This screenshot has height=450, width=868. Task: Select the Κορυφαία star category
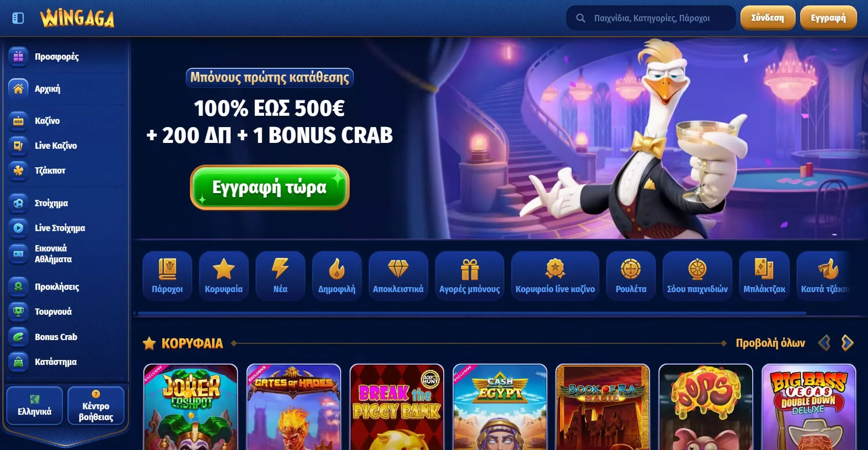coord(223,276)
